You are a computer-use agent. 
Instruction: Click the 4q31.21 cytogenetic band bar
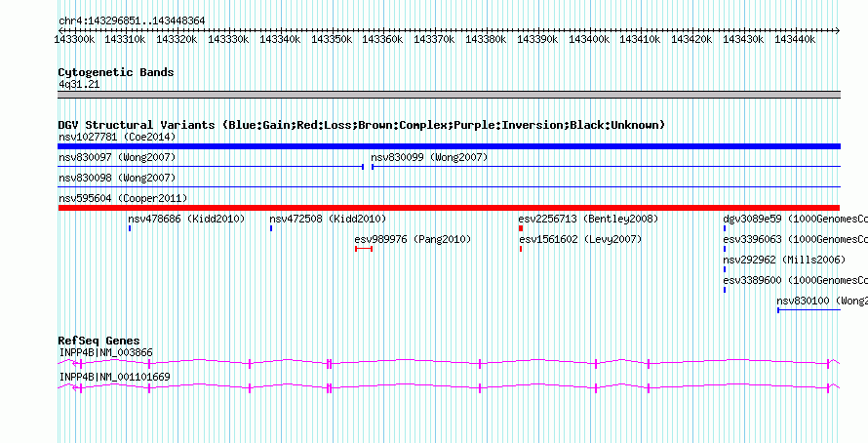[x=449, y=95]
